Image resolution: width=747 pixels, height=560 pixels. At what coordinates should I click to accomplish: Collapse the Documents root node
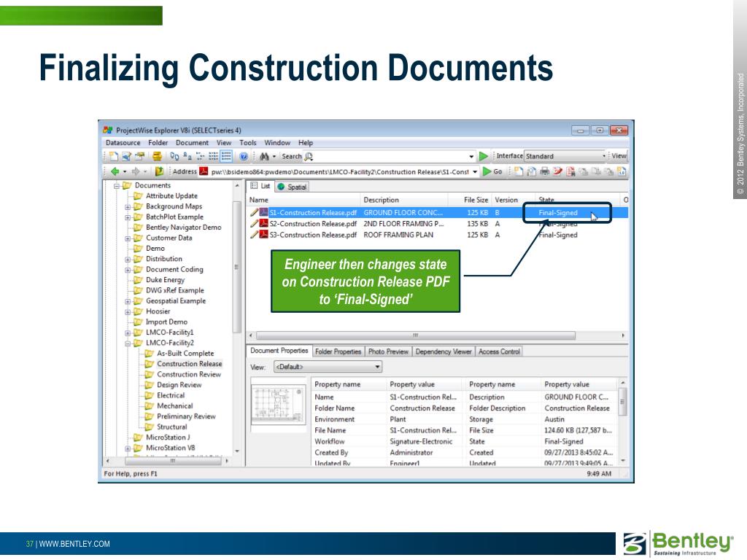click(117, 186)
